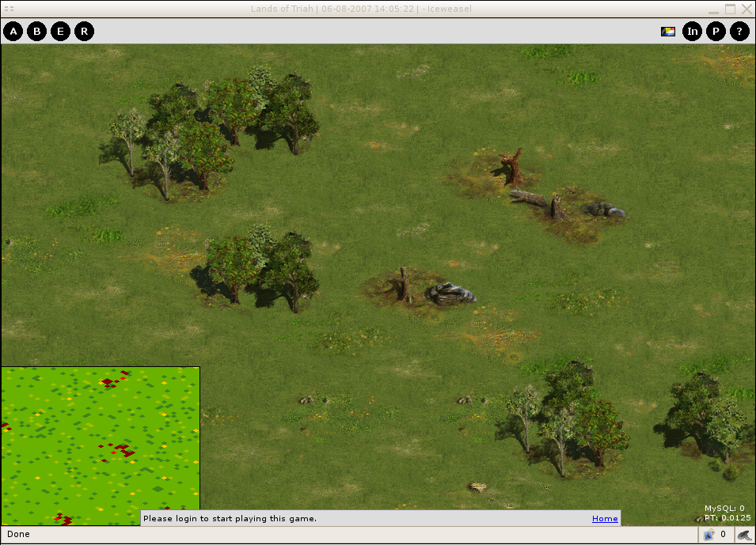Click on the minimap overview

pos(101,446)
